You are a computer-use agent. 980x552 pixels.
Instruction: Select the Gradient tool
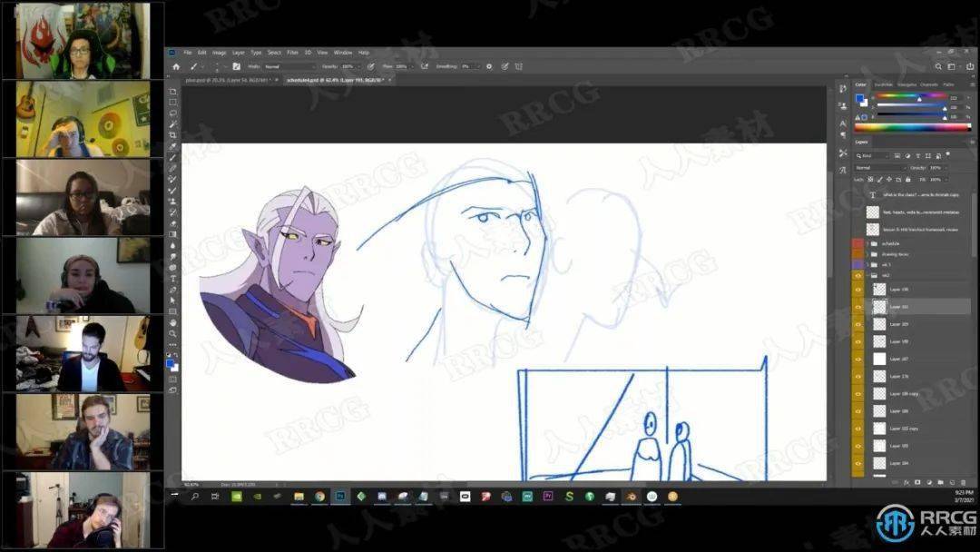[x=172, y=234]
